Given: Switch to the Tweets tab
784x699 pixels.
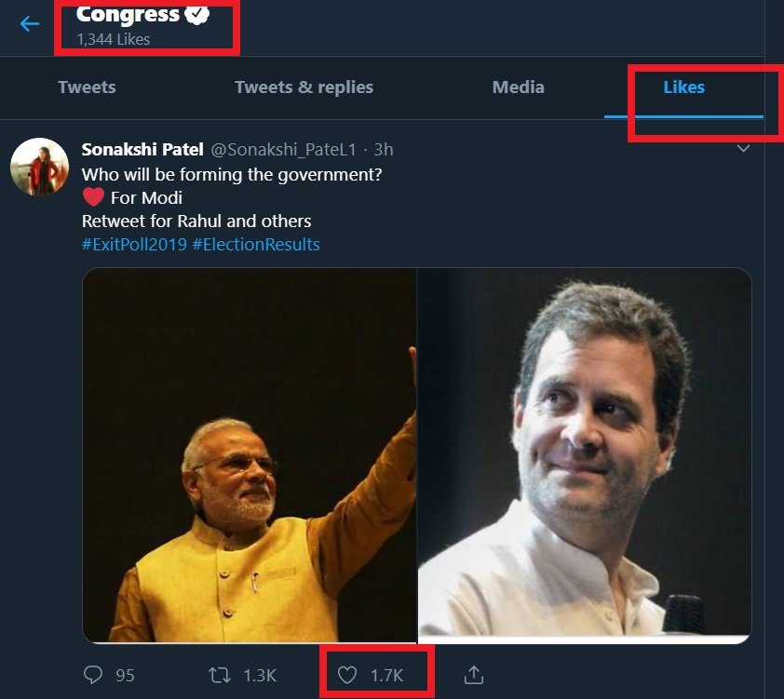Looking at the screenshot, I should (x=87, y=87).
